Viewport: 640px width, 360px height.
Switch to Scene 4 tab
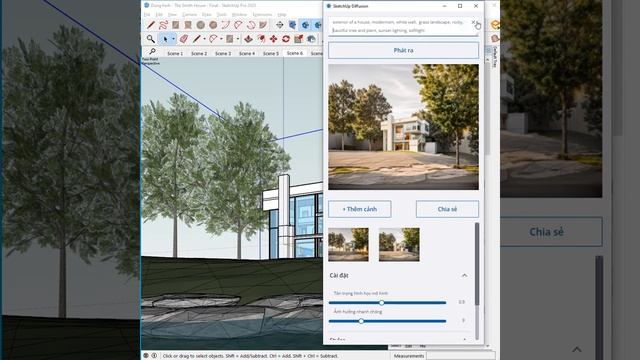247,53
